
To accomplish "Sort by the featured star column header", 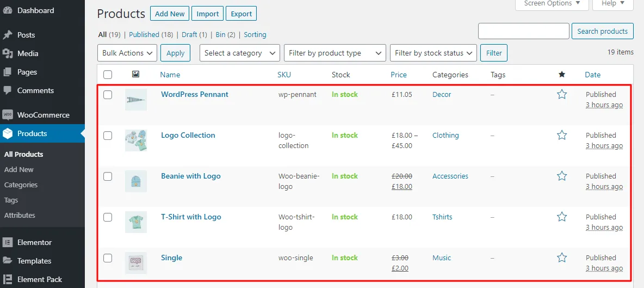I will [562, 75].
